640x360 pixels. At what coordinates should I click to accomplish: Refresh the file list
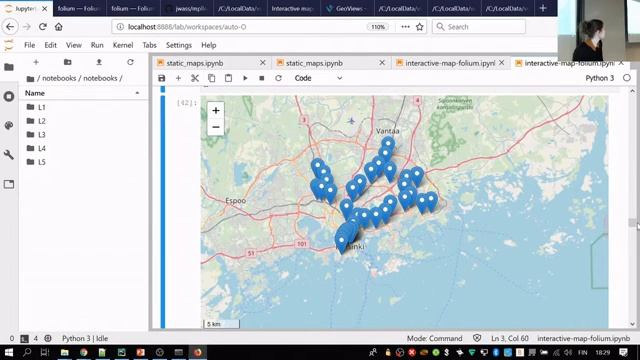(x=130, y=62)
